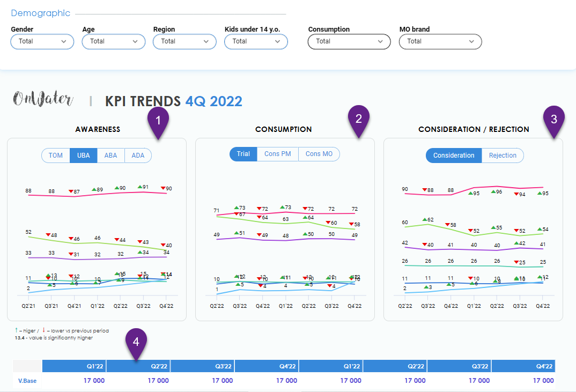576x392 pixels.
Task: Click the purple marker pin numbered 2
Action: pos(359,120)
